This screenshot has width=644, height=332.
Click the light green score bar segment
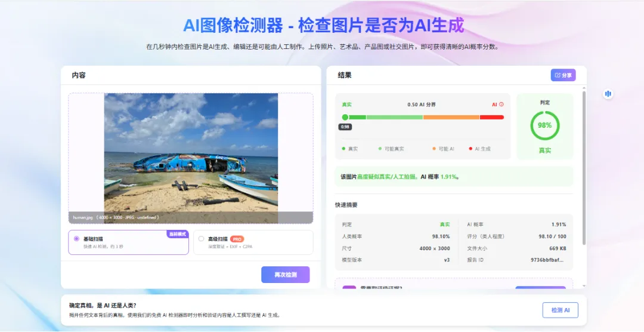coord(395,117)
